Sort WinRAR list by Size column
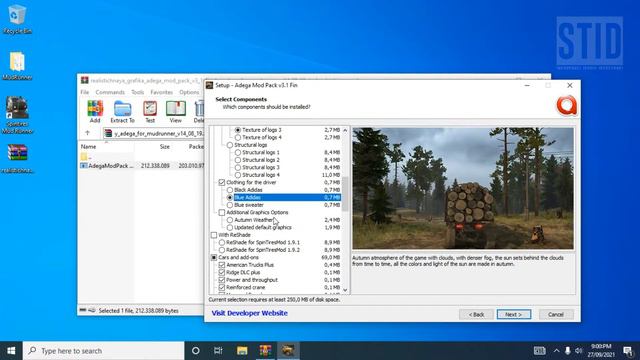Screen dimensions: 640x360 click(x=164, y=147)
